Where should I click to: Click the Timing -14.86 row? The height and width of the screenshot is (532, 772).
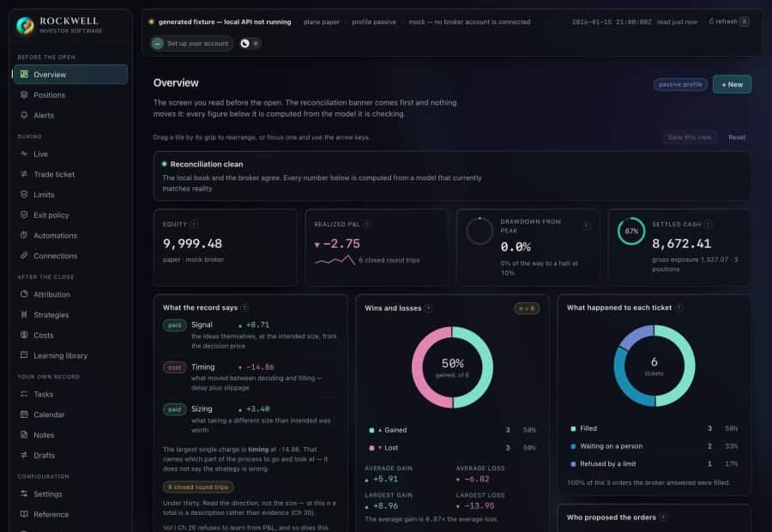[250, 377]
